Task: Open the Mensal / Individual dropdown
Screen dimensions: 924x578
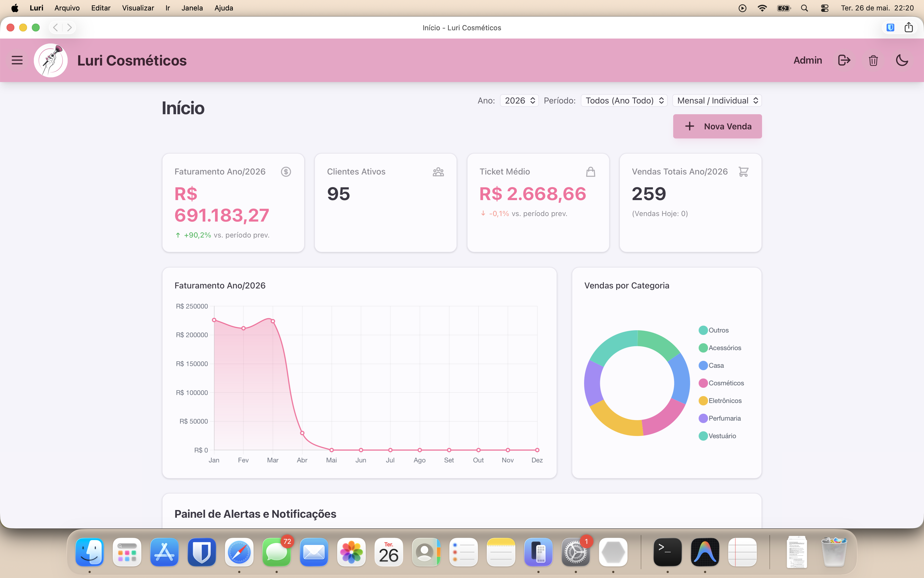Action: 717,100
